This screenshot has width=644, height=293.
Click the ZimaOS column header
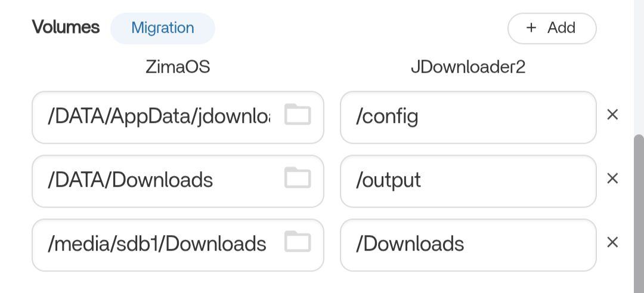coord(178,67)
